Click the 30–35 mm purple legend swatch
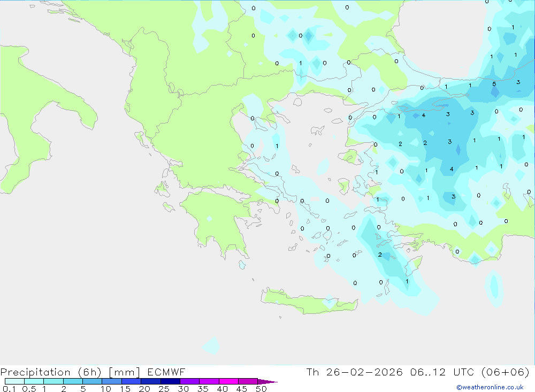 click(x=190, y=381)
